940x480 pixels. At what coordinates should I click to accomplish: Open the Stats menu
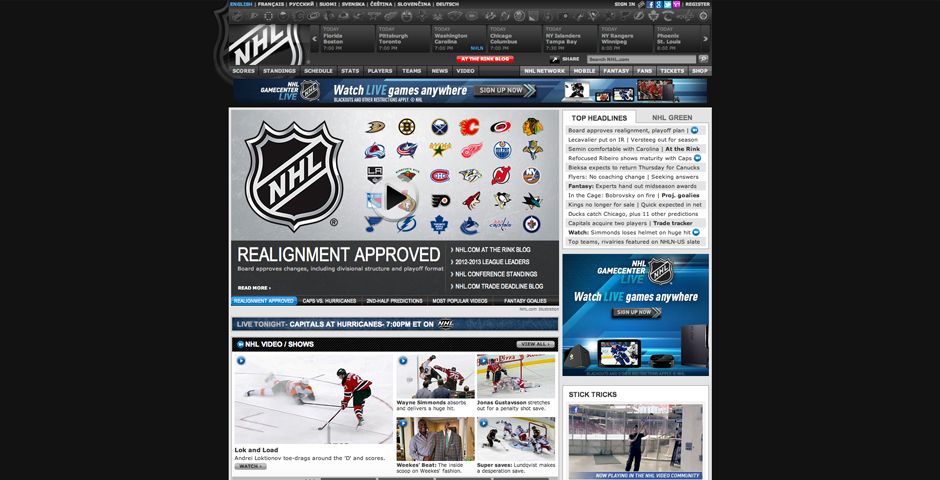click(x=350, y=71)
